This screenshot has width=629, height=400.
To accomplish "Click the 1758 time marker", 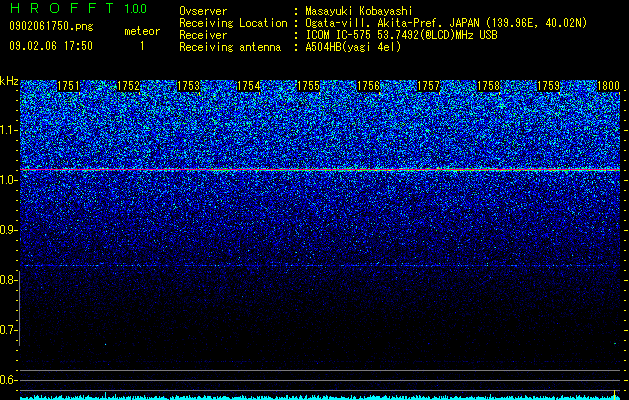I will point(489,86).
